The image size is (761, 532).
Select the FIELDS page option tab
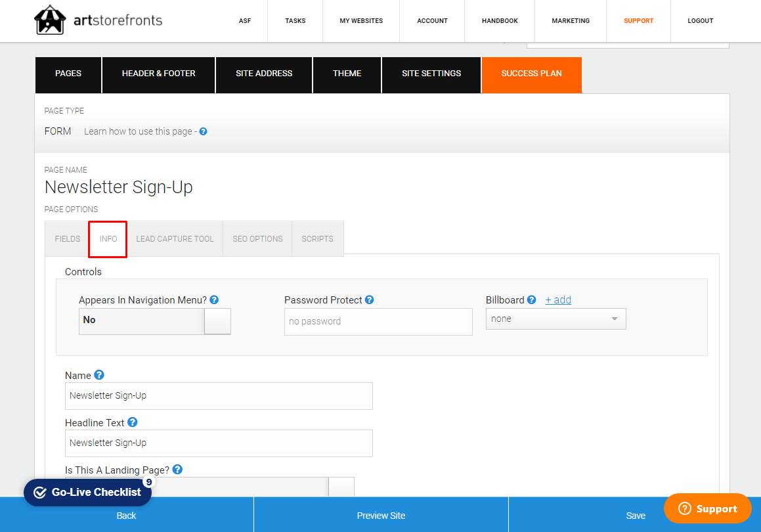(68, 239)
